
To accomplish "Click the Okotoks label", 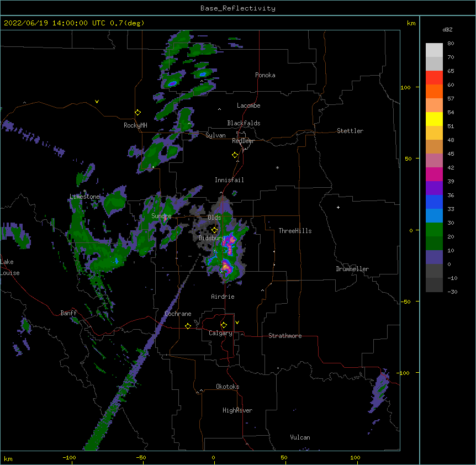I will 228,387.
